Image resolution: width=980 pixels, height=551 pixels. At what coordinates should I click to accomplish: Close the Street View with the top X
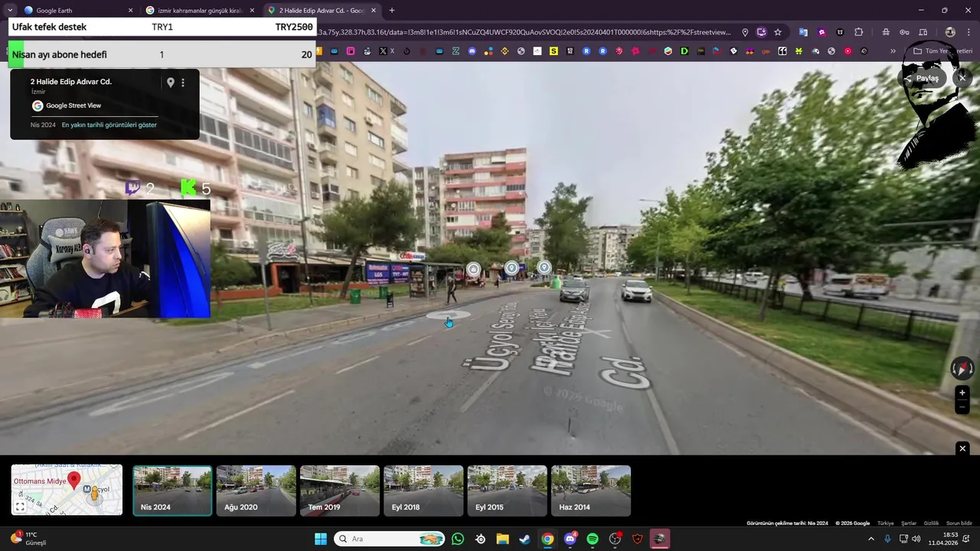962,78
